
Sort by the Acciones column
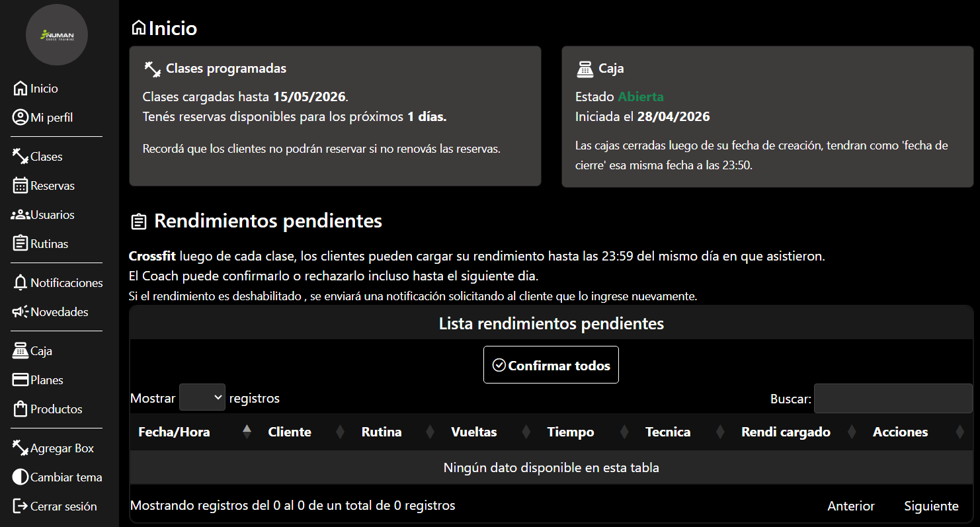919,432
